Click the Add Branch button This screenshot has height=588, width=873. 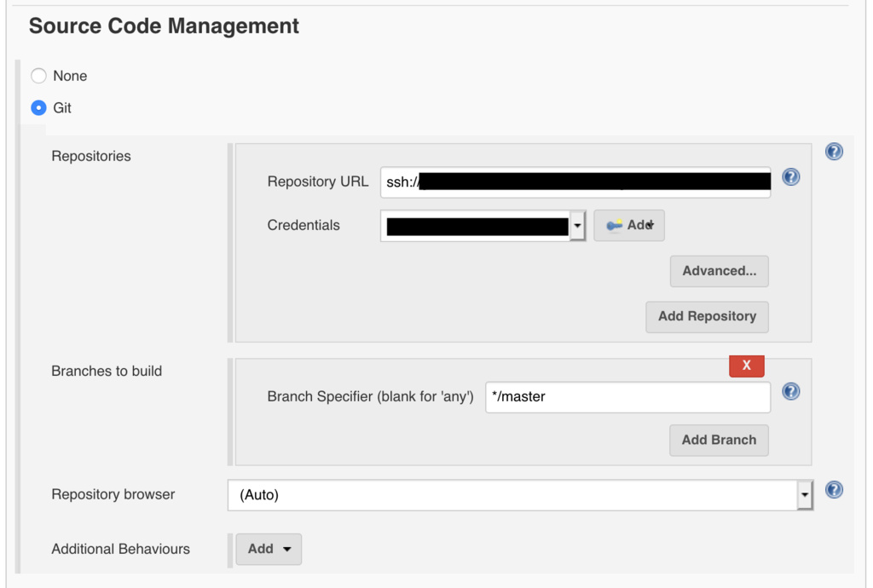pos(719,440)
